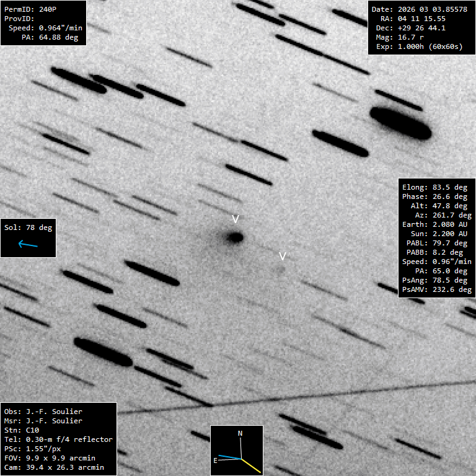Viewport: 476px width, 476px height.
Task: Click the faint fragment below the second V marker
Action: point(281,270)
